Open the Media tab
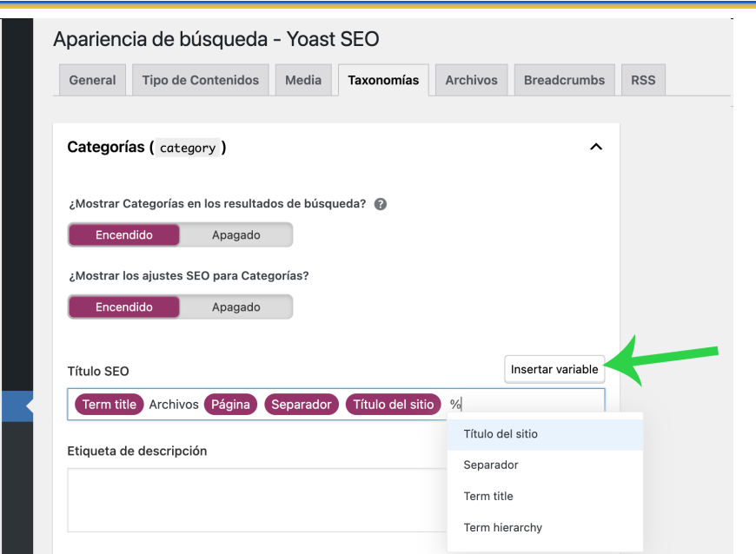The image size is (756, 554). click(303, 80)
